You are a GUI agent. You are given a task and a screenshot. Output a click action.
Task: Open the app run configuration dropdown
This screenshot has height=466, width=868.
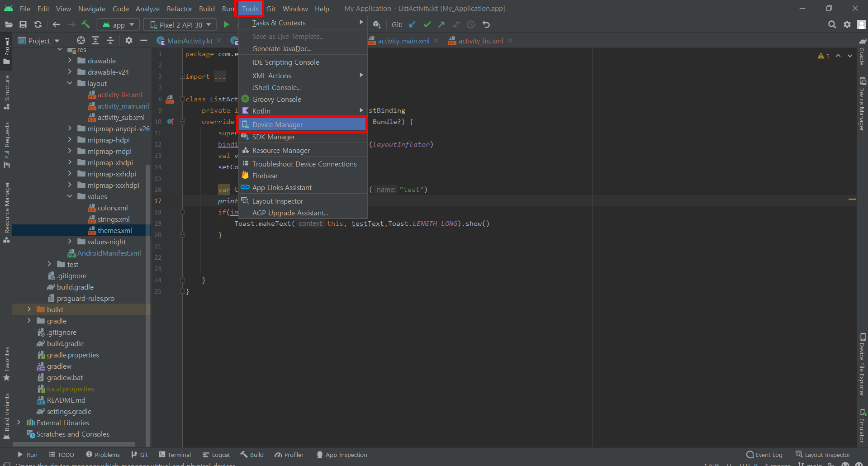[x=119, y=25]
